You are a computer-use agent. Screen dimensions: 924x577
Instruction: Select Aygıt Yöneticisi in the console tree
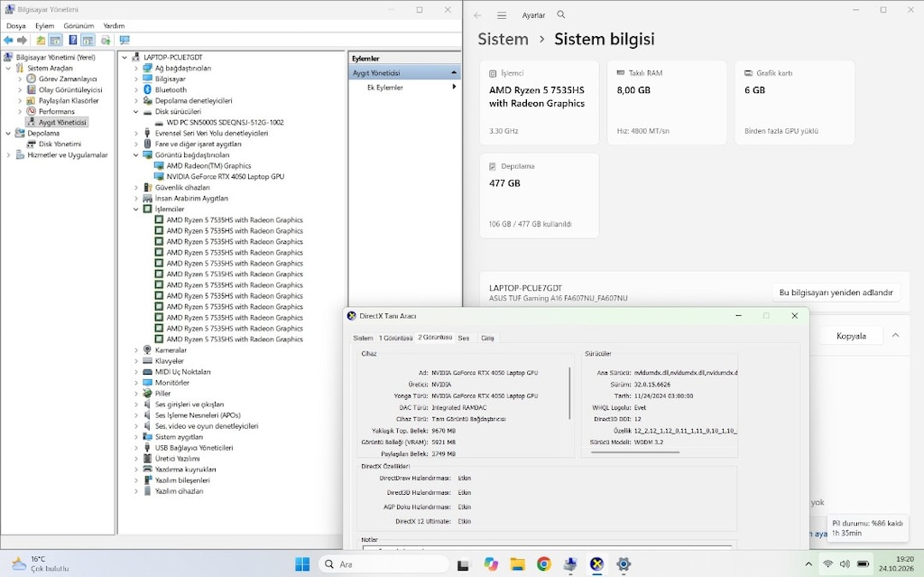[62, 122]
